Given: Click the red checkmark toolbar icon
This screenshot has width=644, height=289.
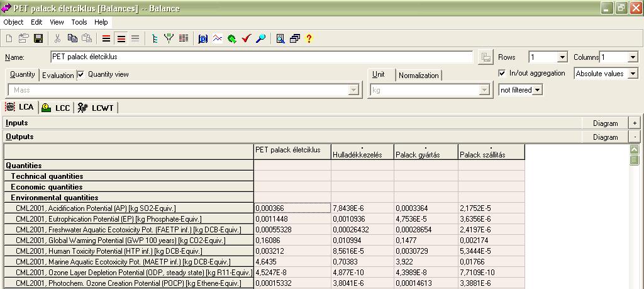Looking at the screenshot, I should tap(246, 38).
